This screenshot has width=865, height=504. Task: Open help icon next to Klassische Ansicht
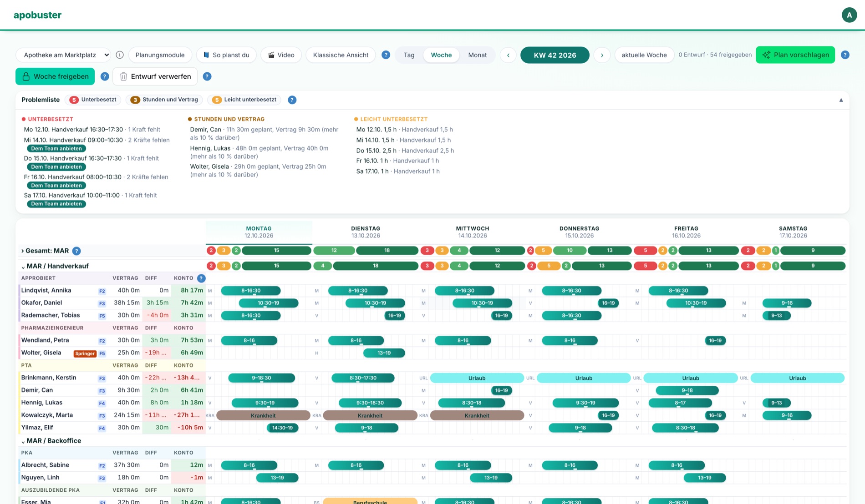click(386, 55)
